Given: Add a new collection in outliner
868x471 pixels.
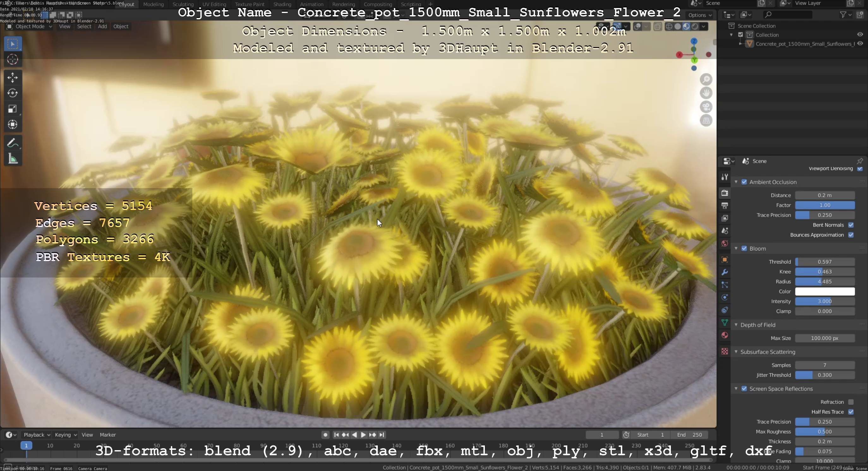Looking at the screenshot, I should click(x=859, y=15).
